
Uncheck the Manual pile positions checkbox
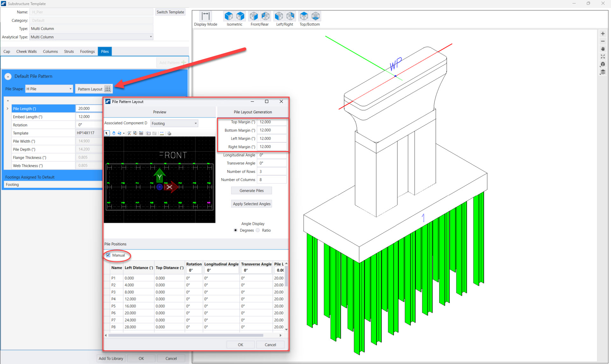coord(108,255)
